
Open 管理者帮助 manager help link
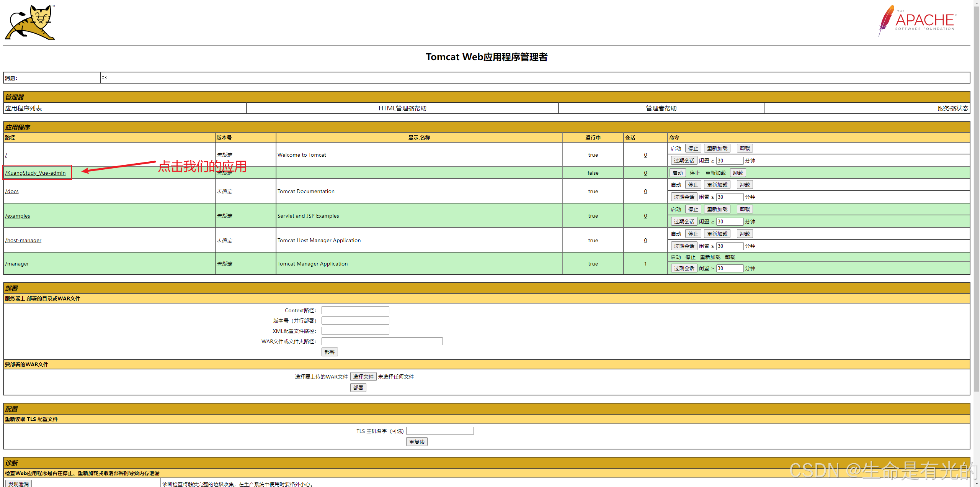(x=661, y=108)
